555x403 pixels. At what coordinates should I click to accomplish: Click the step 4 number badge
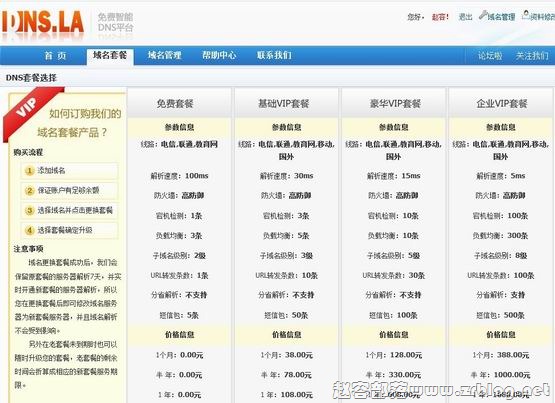(29, 230)
